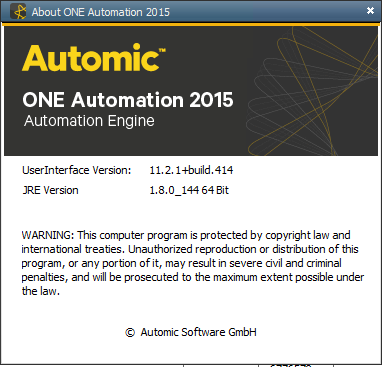The height and width of the screenshot is (367, 382).
Task: Close the About ONE Automation 2015 dialog
Action: [370, 11]
